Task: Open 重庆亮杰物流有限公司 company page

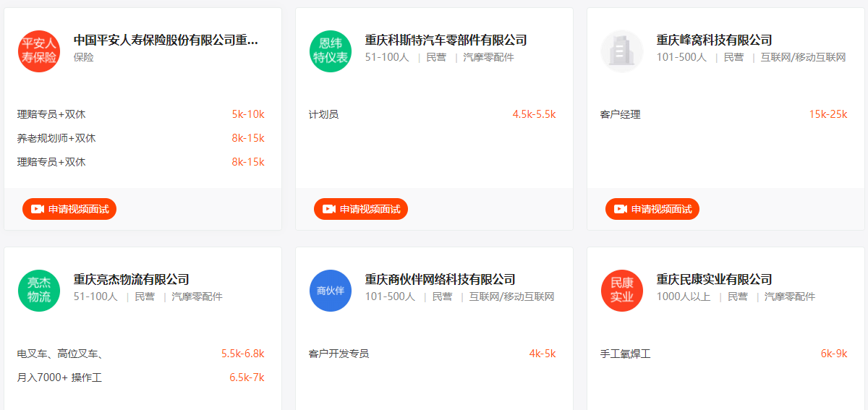Action: click(x=131, y=279)
